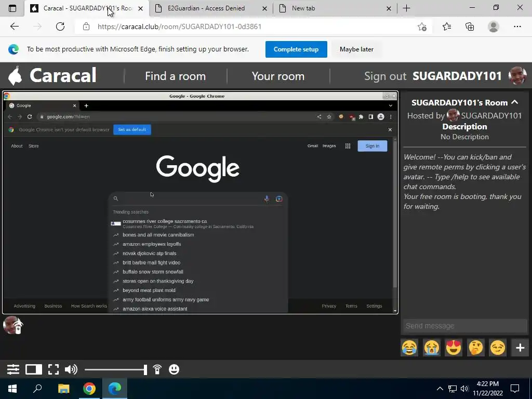Image resolution: width=532 pixels, height=399 pixels.
Task: Send the laughing-crying emoji reaction
Action: 409,348
